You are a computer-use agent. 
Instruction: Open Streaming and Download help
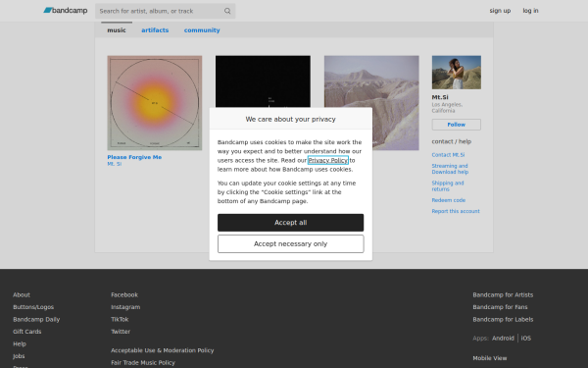(x=450, y=169)
